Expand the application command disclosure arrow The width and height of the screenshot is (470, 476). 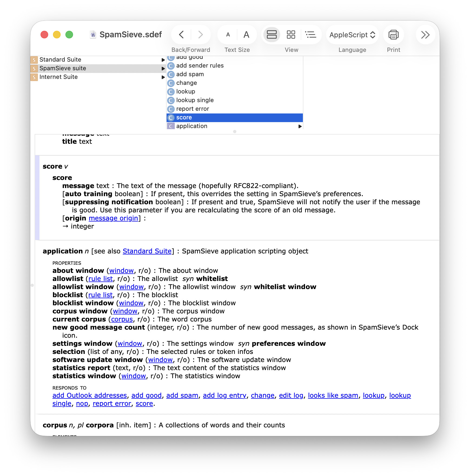[300, 126]
